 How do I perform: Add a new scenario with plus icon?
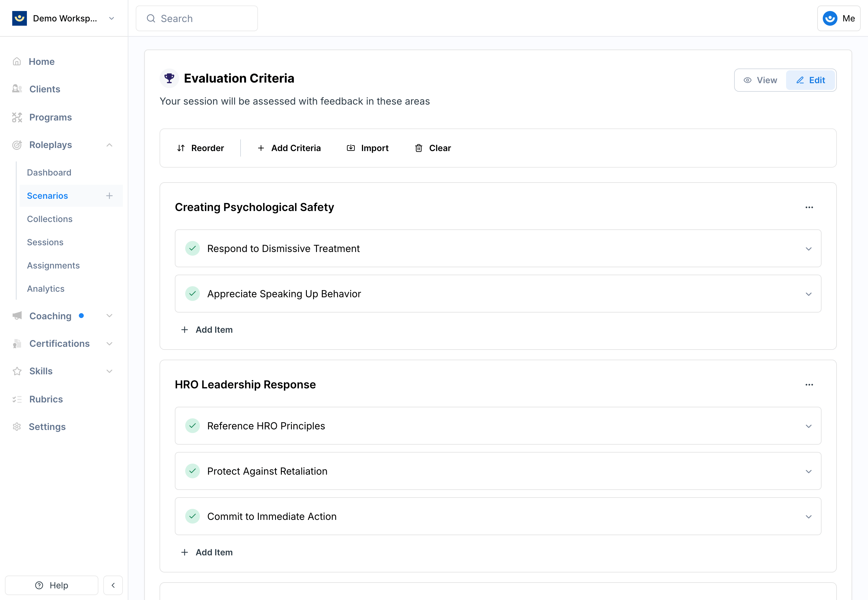tap(109, 195)
